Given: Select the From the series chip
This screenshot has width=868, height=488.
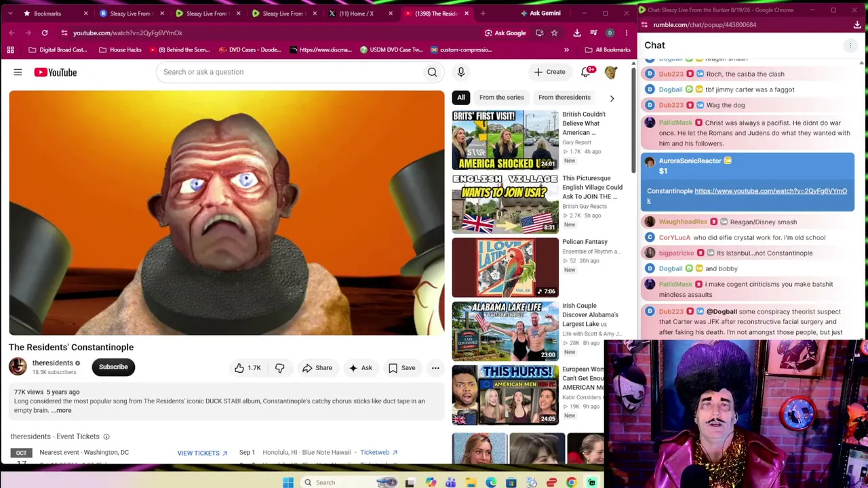Looking at the screenshot, I should click(502, 98).
